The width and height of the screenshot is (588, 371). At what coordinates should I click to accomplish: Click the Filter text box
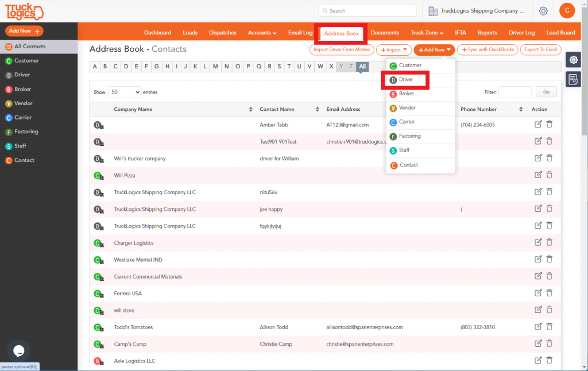[515, 92]
